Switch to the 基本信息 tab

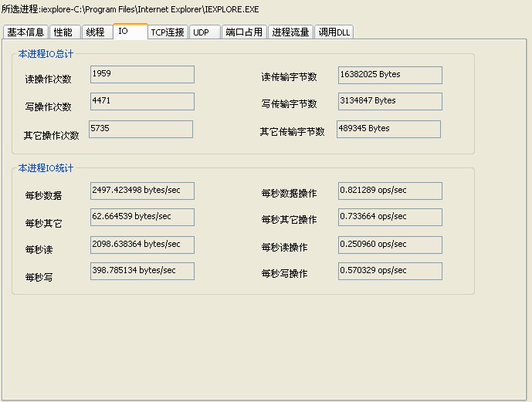point(26,32)
